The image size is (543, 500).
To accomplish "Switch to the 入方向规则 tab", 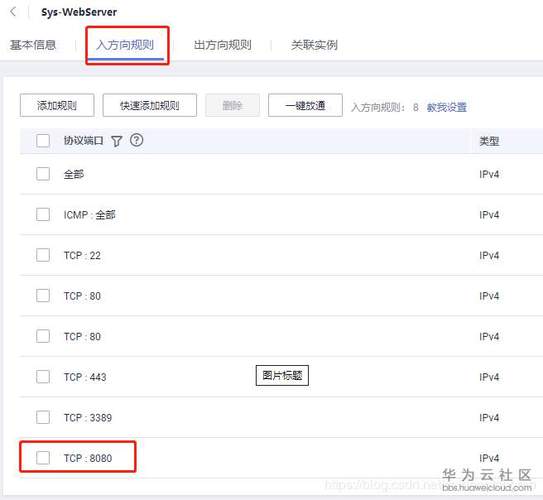I will (125, 45).
